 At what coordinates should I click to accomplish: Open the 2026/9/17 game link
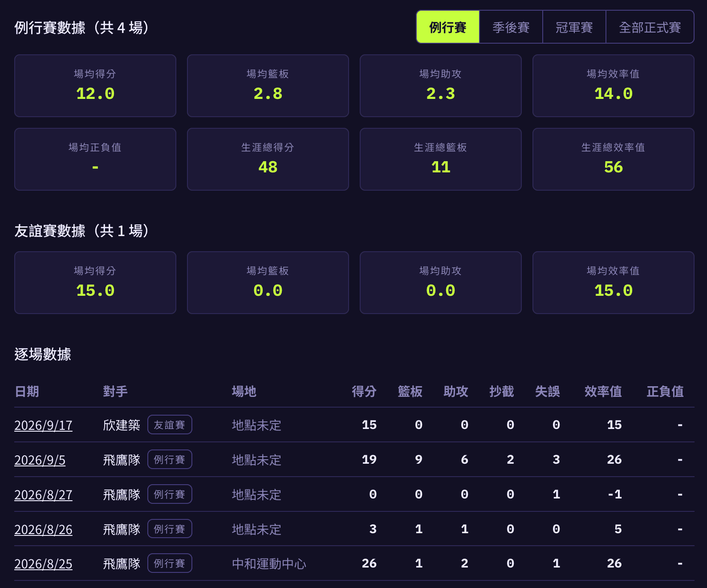point(43,425)
